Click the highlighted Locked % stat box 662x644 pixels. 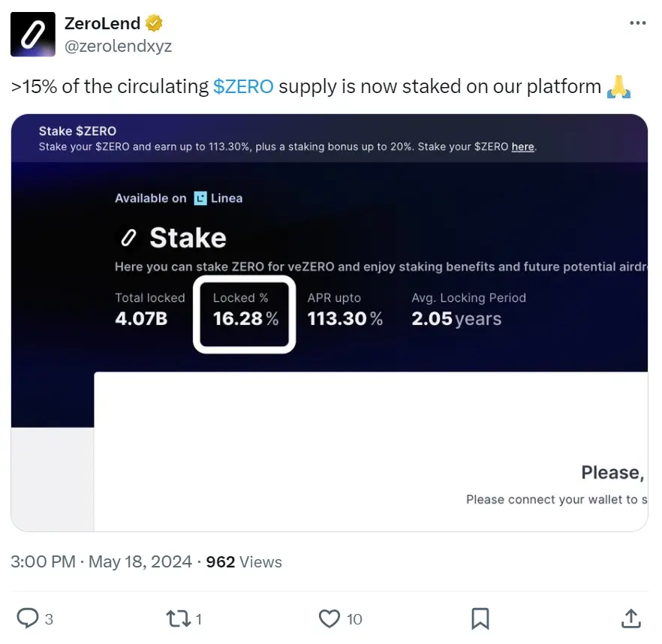(243, 315)
